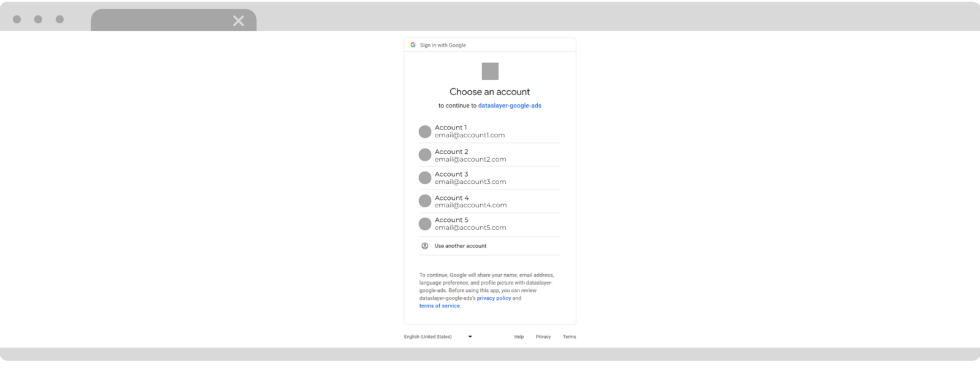Screen dimensions: 980x368
Task: Open Help in the footer
Action: click(519, 337)
